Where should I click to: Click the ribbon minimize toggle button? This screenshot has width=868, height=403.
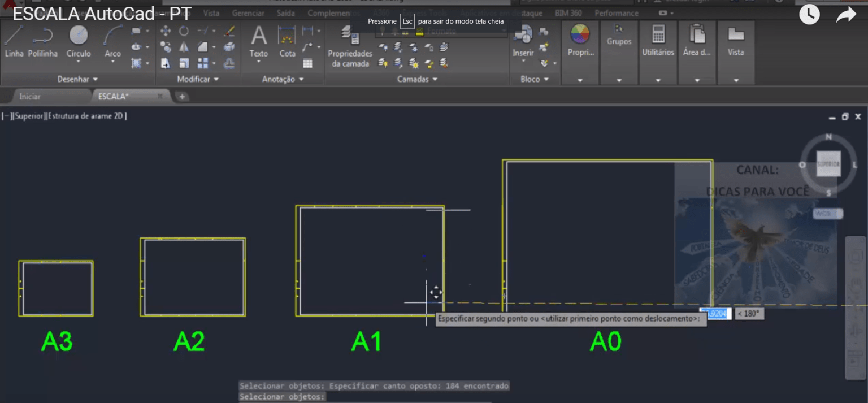pyautogui.click(x=663, y=13)
